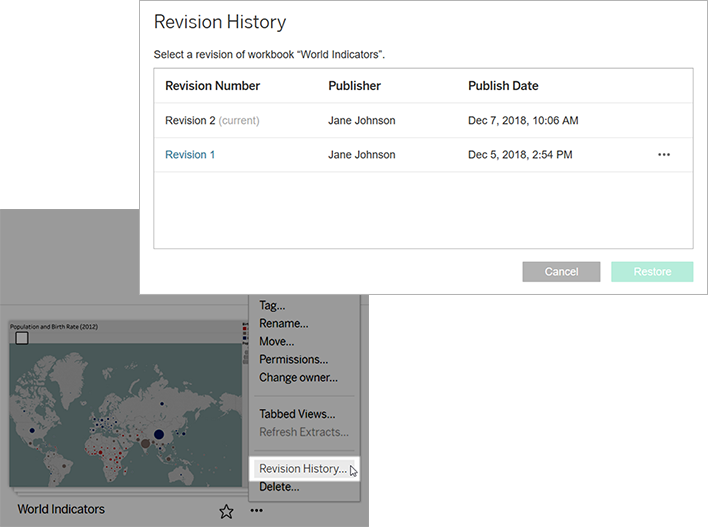The height and width of the screenshot is (527, 708).
Task: Open the workbook's three-dot actions menu
Action: [x=256, y=510]
